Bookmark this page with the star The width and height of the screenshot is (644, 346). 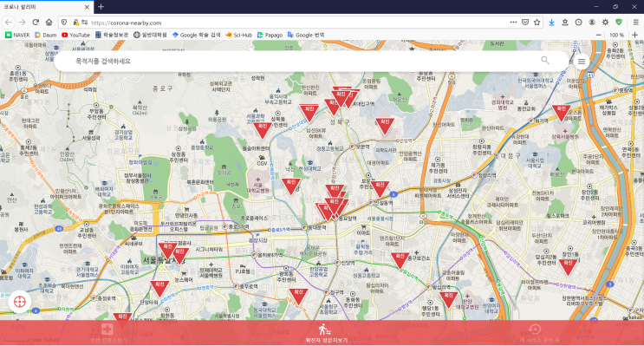tap(537, 23)
